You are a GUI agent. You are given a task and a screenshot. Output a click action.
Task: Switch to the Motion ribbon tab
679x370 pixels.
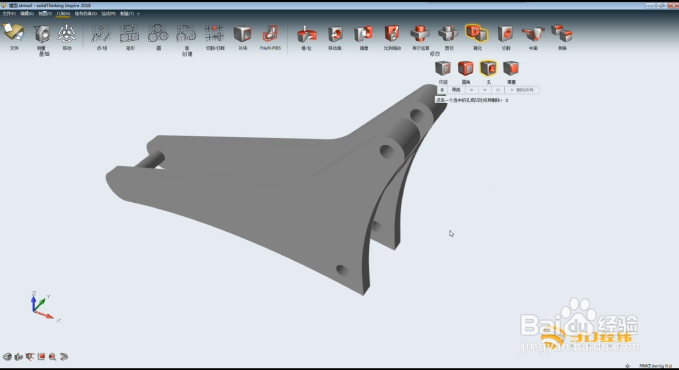[x=108, y=14]
